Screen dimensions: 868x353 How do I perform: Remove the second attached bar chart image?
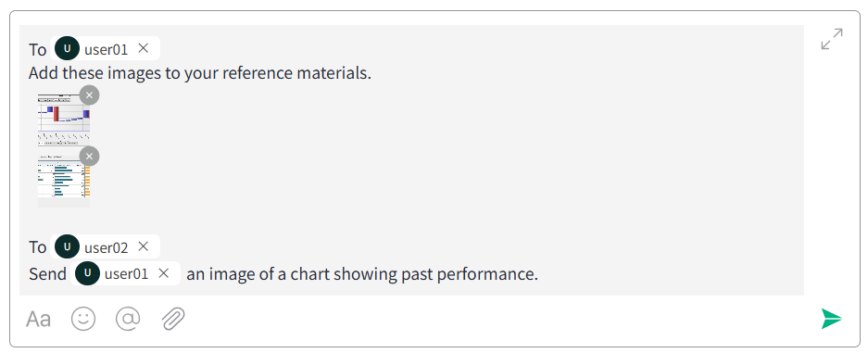pos(90,156)
